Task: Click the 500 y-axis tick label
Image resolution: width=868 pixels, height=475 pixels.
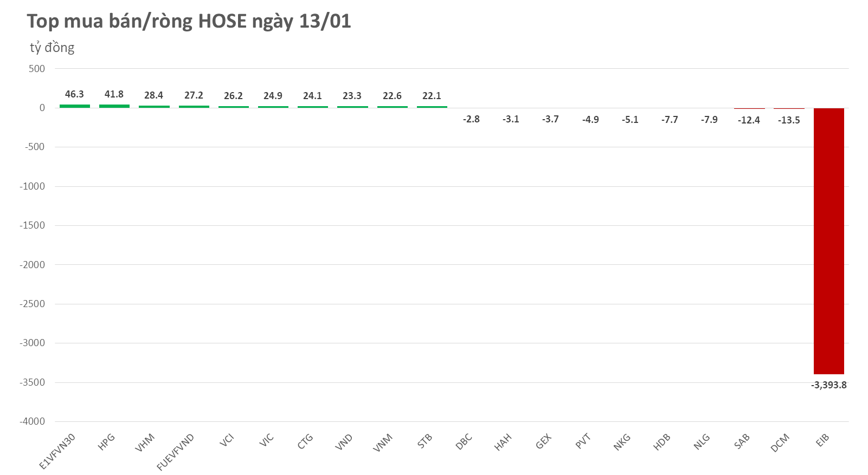Action: (x=37, y=69)
